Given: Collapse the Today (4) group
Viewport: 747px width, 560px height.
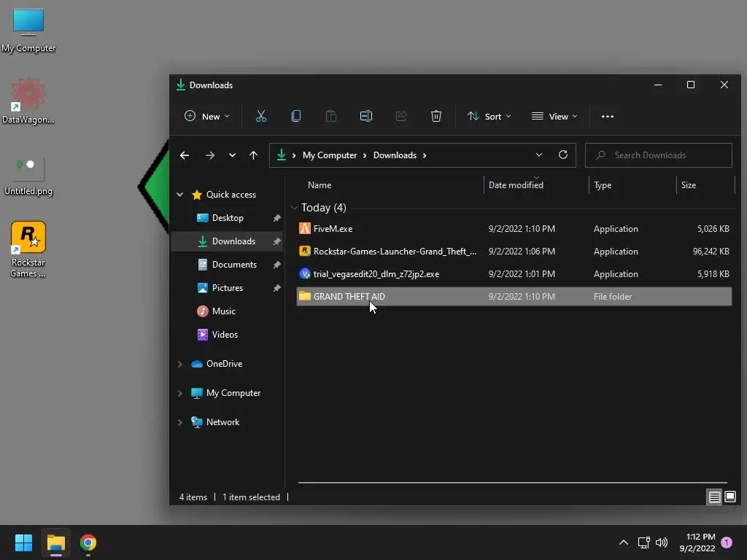Looking at the screenshot, I should coord(294,208).
